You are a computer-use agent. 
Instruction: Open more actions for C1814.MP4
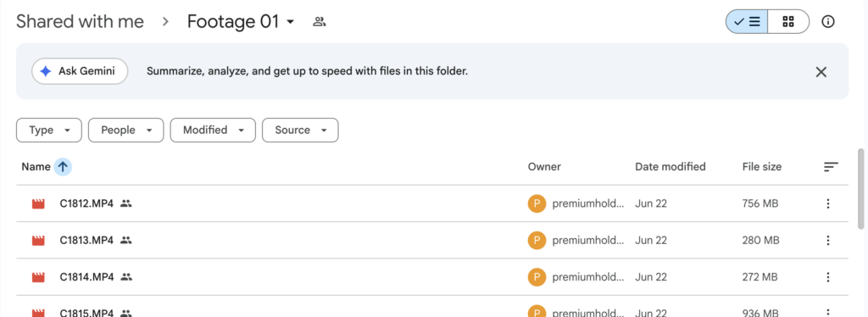(x=828, y=277)
